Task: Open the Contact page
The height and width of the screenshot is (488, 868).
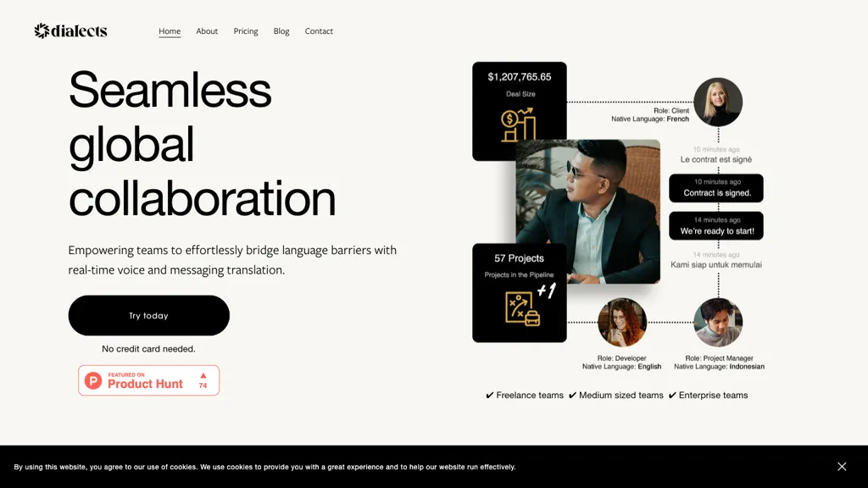Action: 319,31
